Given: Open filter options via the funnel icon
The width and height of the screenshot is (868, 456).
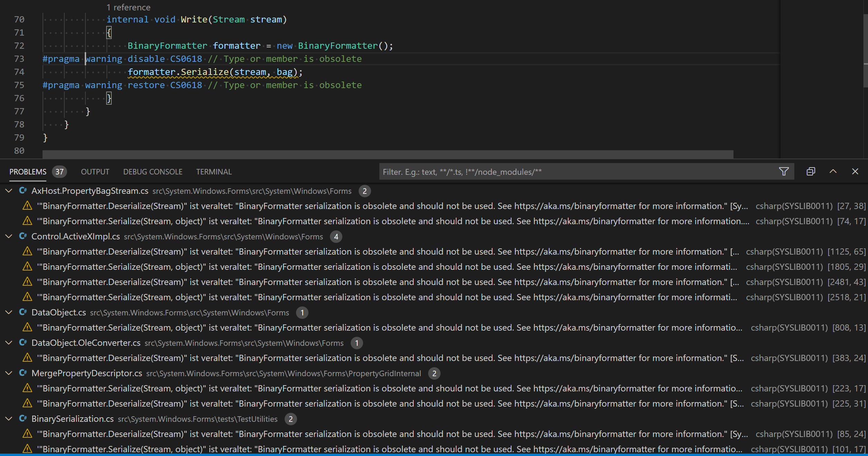Looking at the screenshot, I should 783,171.
